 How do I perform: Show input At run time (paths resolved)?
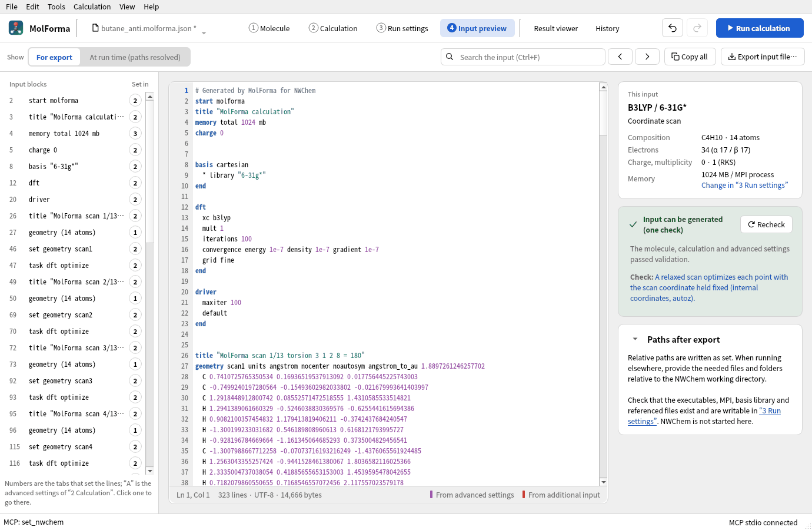135,57
